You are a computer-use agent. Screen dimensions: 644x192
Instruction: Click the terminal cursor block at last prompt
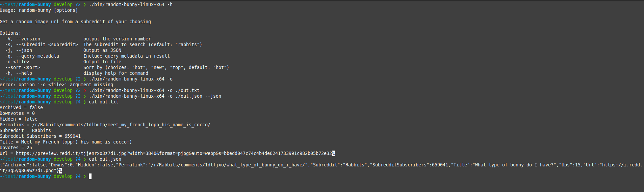point(90,176)
